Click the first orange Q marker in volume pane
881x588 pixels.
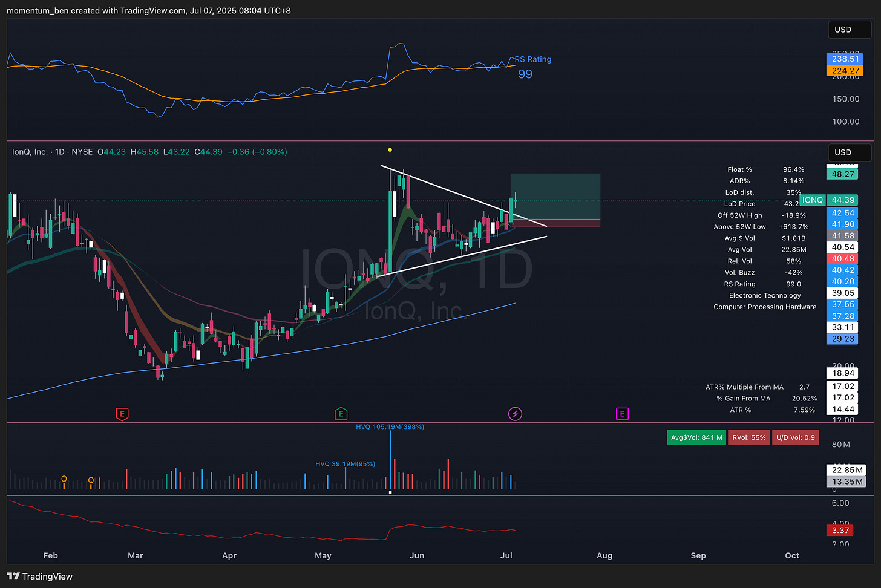[64, 479]
